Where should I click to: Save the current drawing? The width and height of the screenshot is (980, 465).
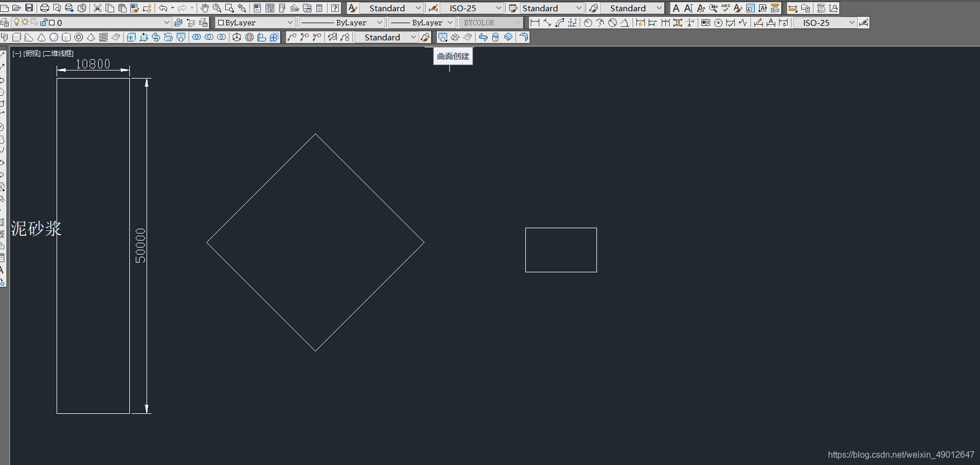tap(29, 8)
